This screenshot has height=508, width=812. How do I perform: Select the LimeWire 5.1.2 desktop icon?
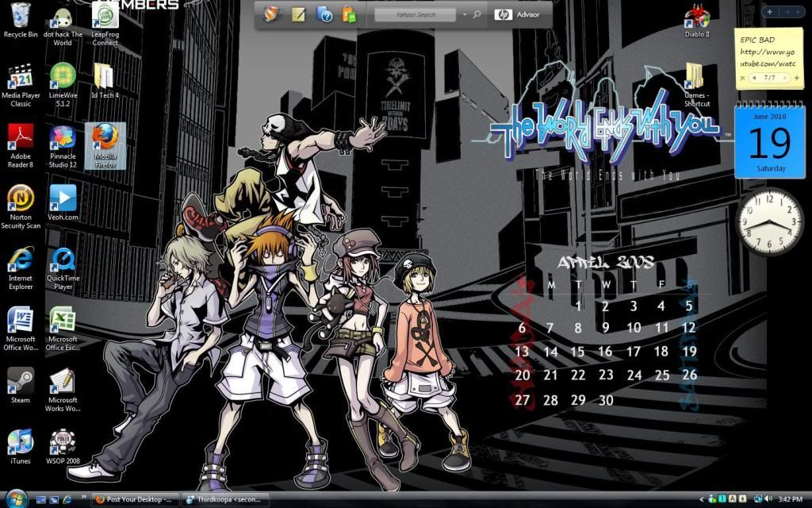point(63,86)
